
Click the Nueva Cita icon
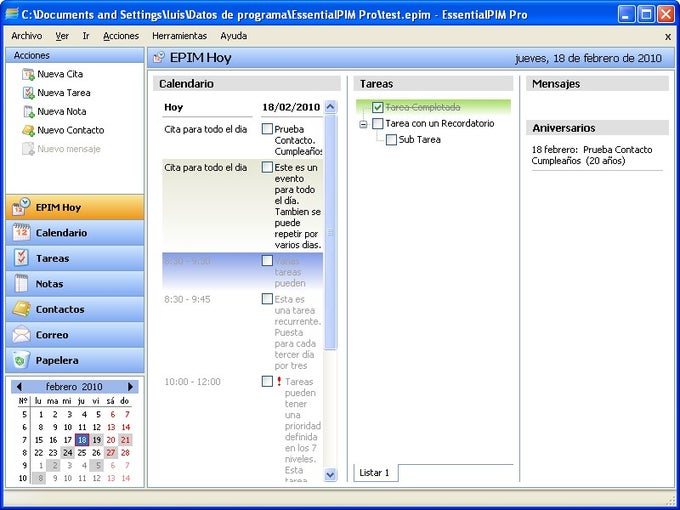[x=28, y=74]
